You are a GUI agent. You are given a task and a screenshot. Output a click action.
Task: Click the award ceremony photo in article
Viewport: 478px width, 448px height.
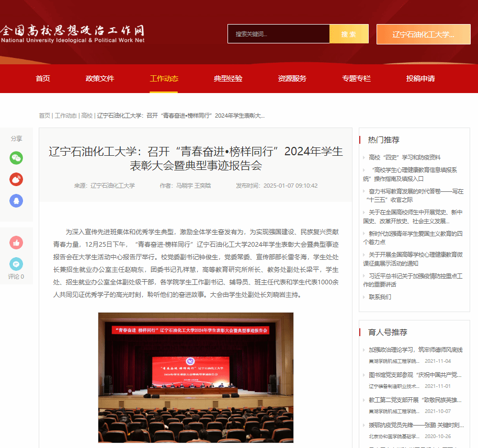point(196,377)
